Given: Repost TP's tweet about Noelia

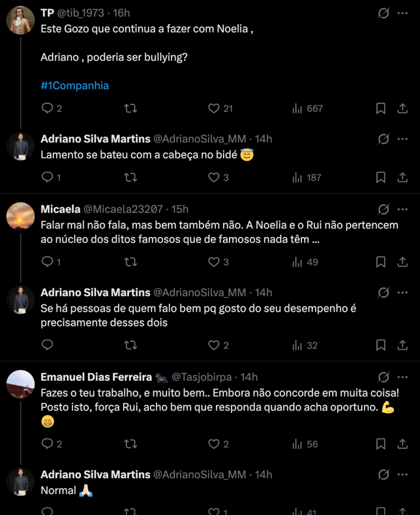Looking at the screenshot, I should pyautogui.click(x=131, y=108).
